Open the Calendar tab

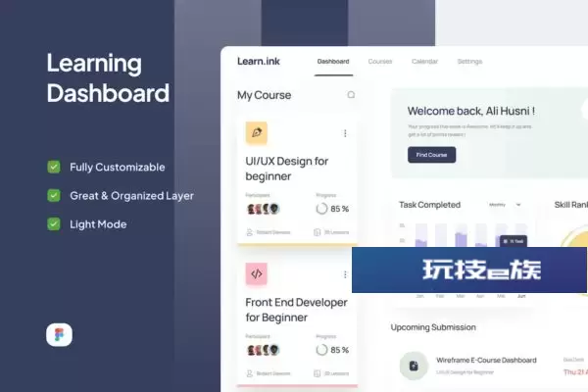pos(424,62)
